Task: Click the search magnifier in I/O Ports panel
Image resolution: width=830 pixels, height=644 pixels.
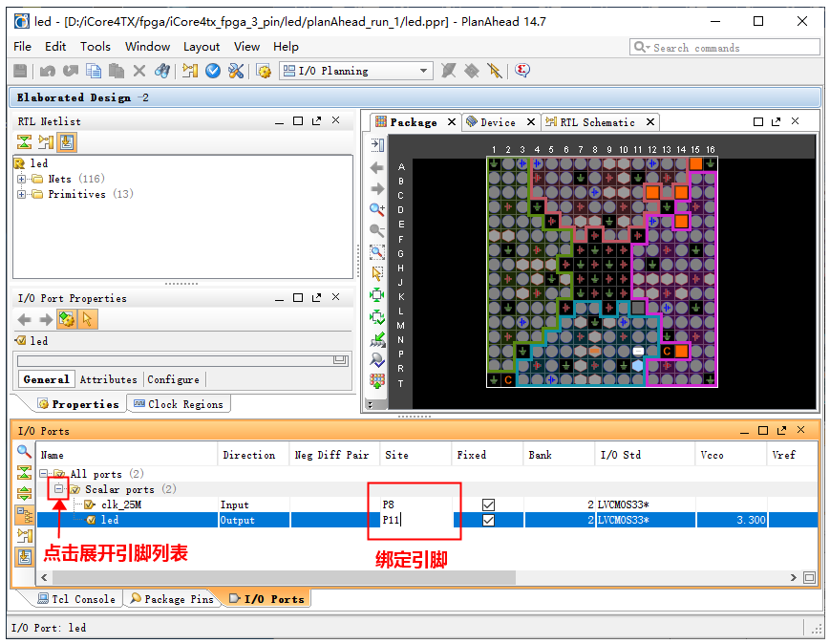Action: pyautogui.click(x=24, y=452)
